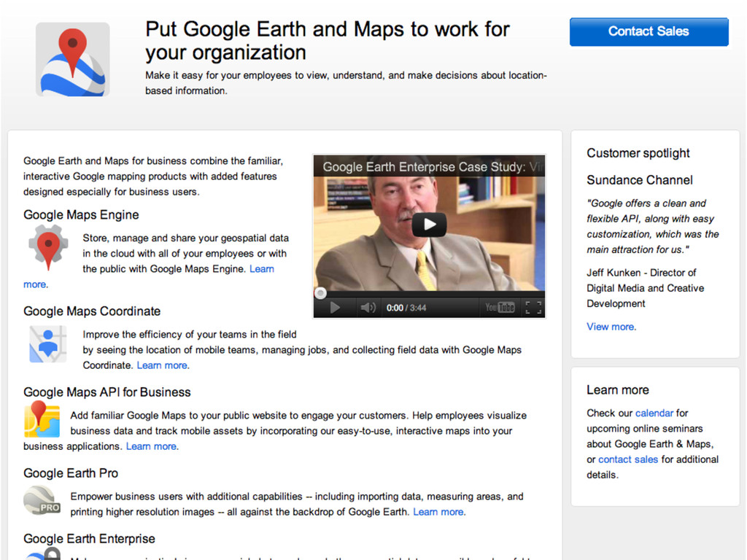Open the calendar link in Learn more
The image size is (747, 560).
pyautogui.click(x=654, y=413)
